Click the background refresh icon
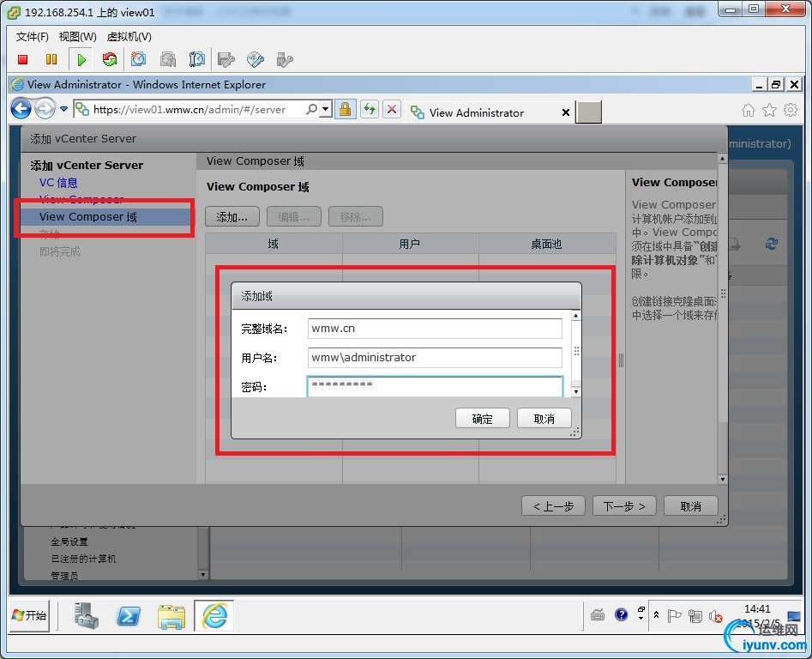This screenshot has height=659, width=812. (x=772, y=244)
